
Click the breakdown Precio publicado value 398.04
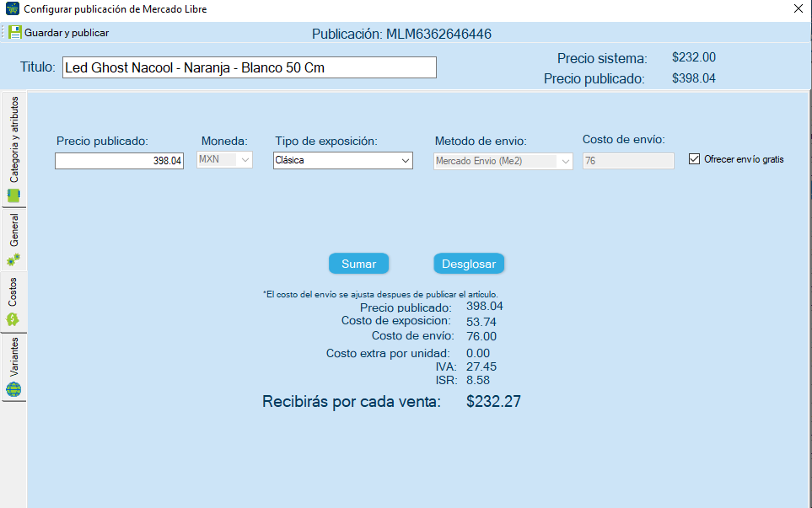coord(484,307)
